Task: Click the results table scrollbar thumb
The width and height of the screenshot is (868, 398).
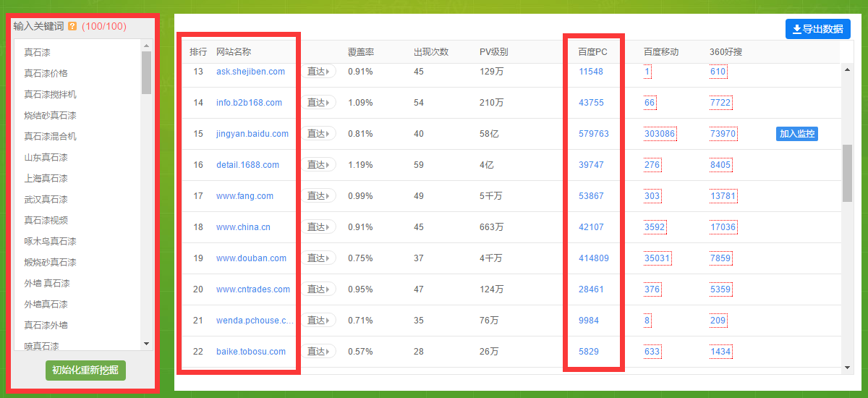Action: [848, 173]
